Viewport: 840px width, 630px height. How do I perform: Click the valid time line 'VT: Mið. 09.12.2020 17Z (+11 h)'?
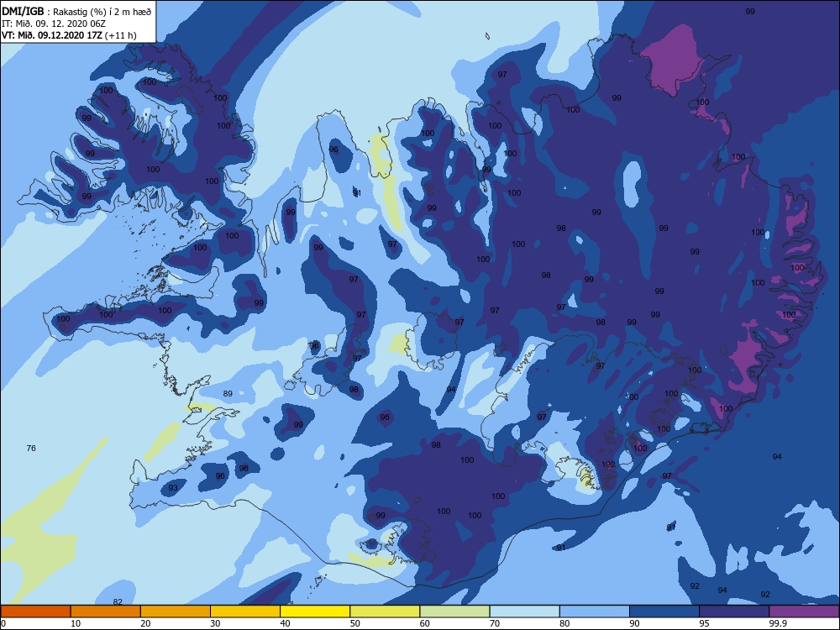click(x=69, y=35)
